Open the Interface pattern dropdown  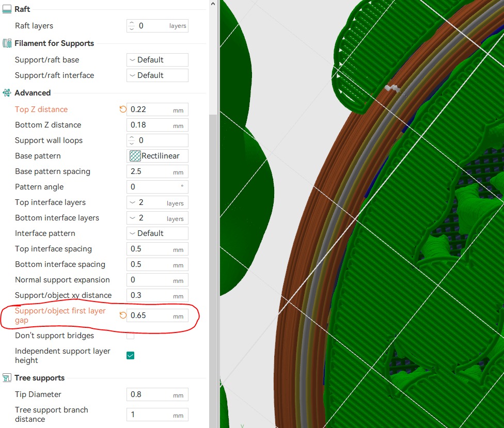click(157, 233)
